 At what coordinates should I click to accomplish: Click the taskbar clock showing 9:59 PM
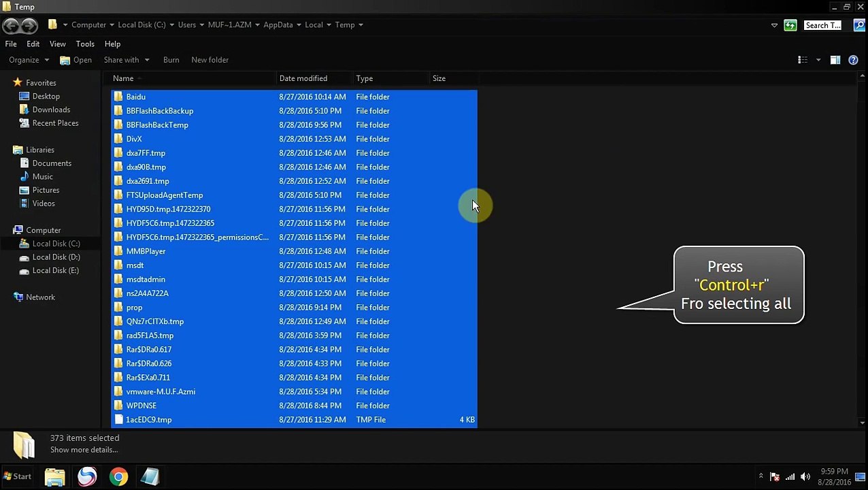coord(834,476)
